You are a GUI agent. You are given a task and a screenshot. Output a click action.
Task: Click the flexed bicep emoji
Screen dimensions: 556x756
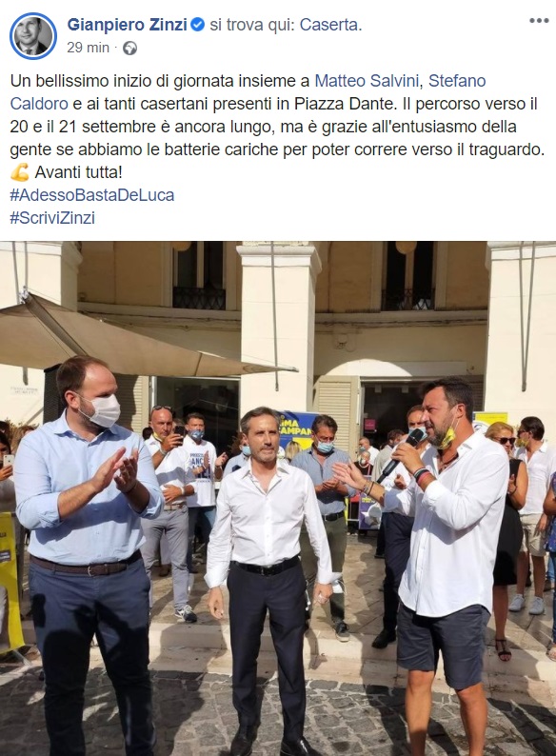pos(20,172)
